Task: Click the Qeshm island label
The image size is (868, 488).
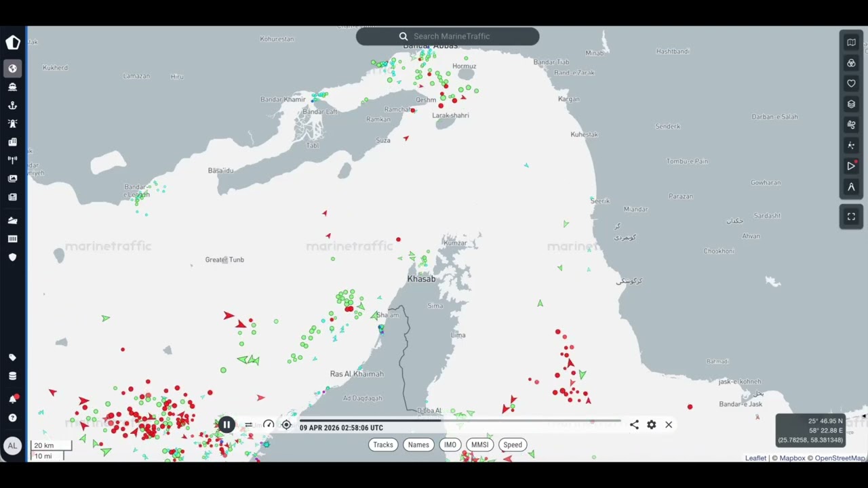Action: click(x=426, y=100)
